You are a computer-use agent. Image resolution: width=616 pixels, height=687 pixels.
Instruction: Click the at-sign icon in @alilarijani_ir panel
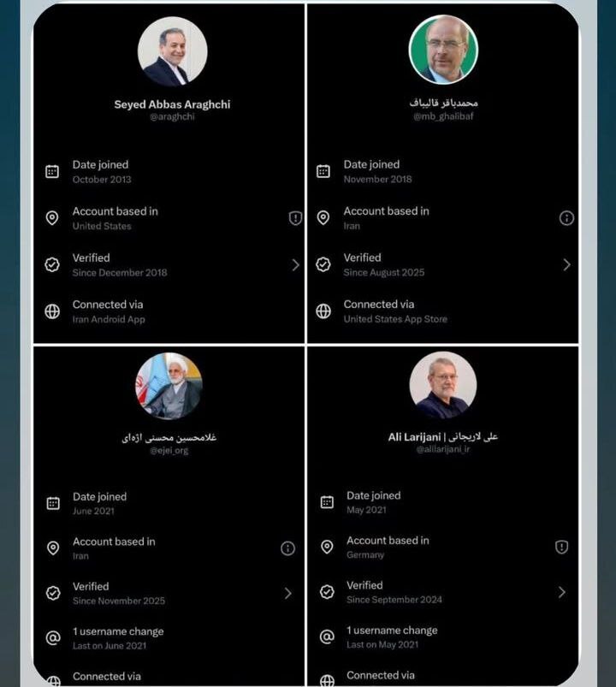pos(326,637)
